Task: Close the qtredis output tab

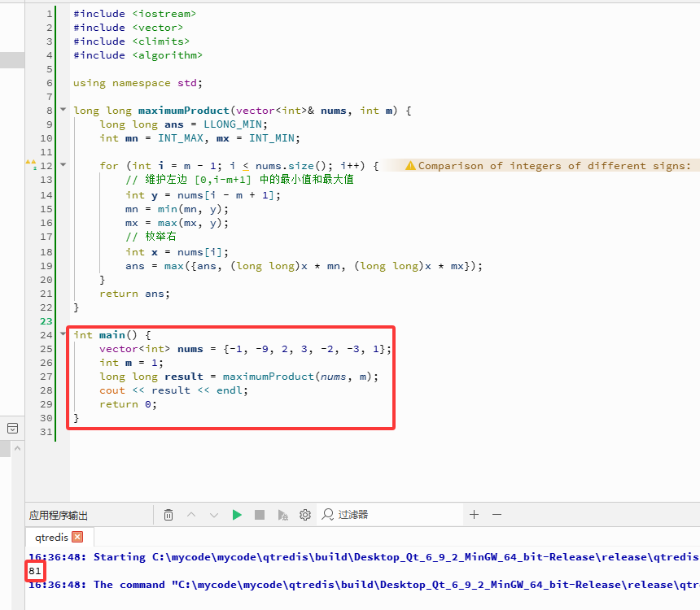Action: (77, 537)
